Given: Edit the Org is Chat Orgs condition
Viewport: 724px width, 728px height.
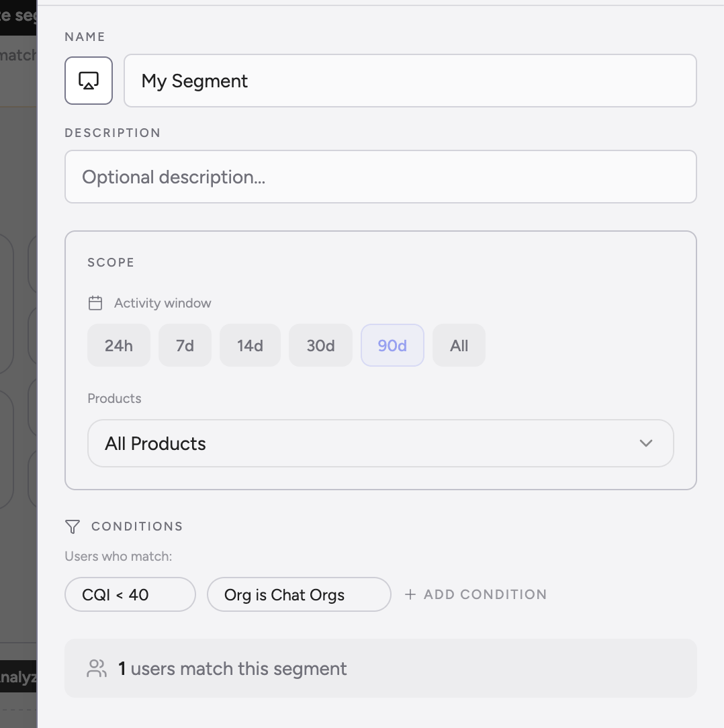Looking at the screenshot, I should [x=299, y=594].
